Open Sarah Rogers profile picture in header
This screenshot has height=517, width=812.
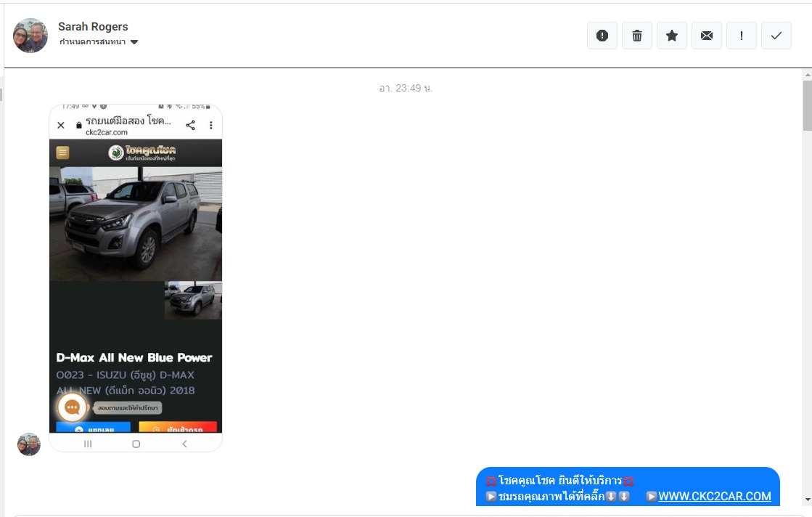(30, 36)
